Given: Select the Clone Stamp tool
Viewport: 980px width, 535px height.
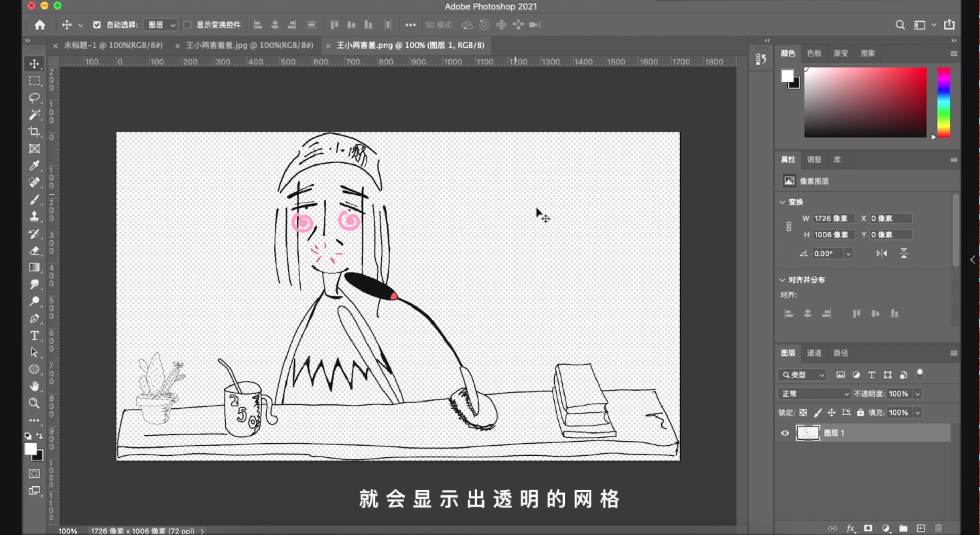Looking at the screenshot, I should (34, 216).
